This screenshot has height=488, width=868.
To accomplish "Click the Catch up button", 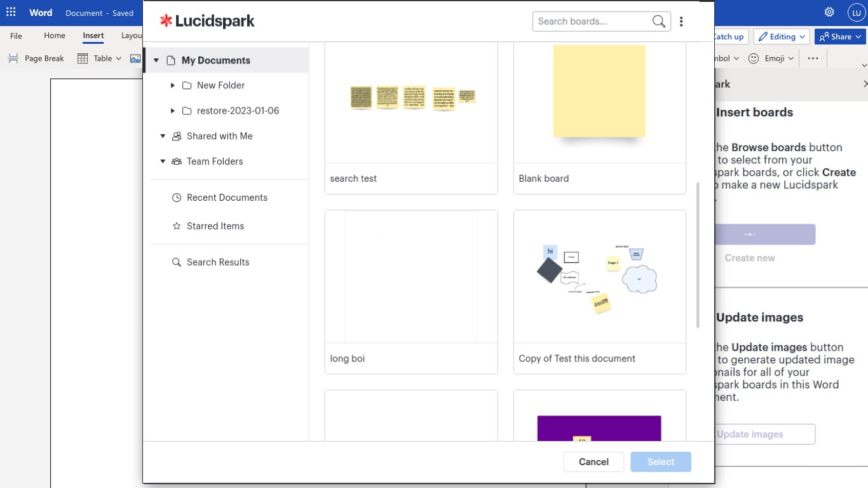I will point(732,37).
